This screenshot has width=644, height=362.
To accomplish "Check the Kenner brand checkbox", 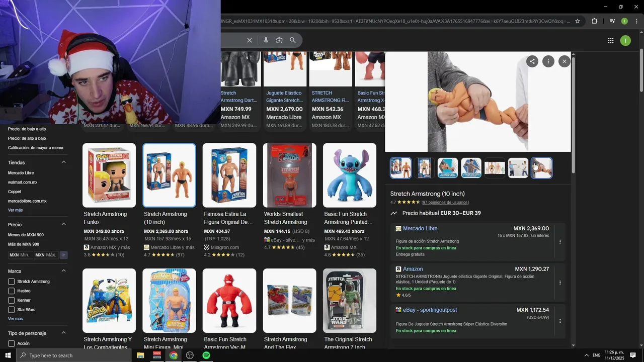I will (11, 300).
